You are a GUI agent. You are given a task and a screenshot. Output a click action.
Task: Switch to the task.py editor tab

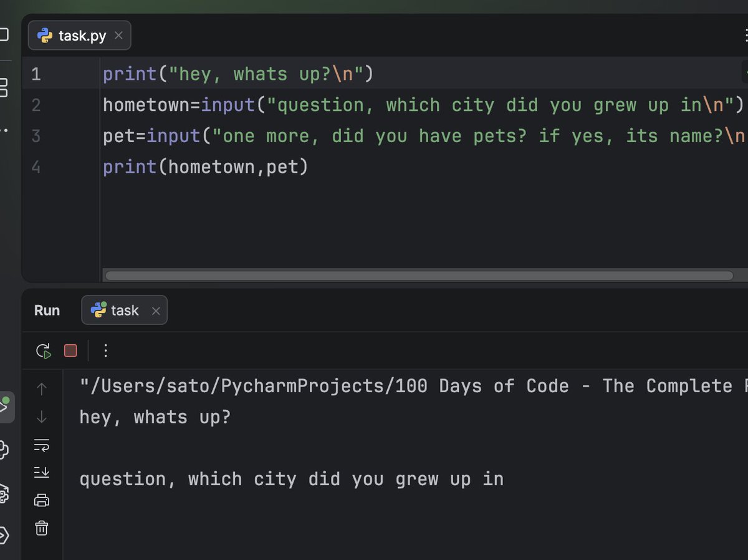(79, 36)
